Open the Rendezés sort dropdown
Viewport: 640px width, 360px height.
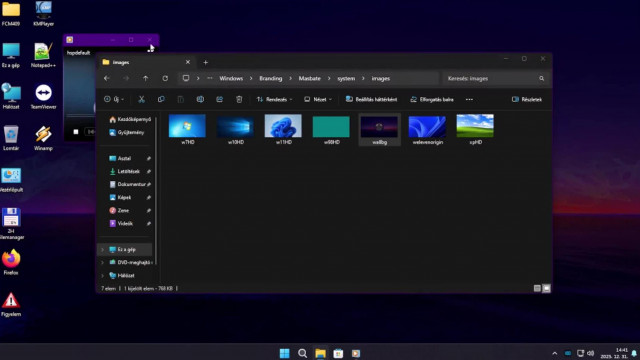pos(274,99)
